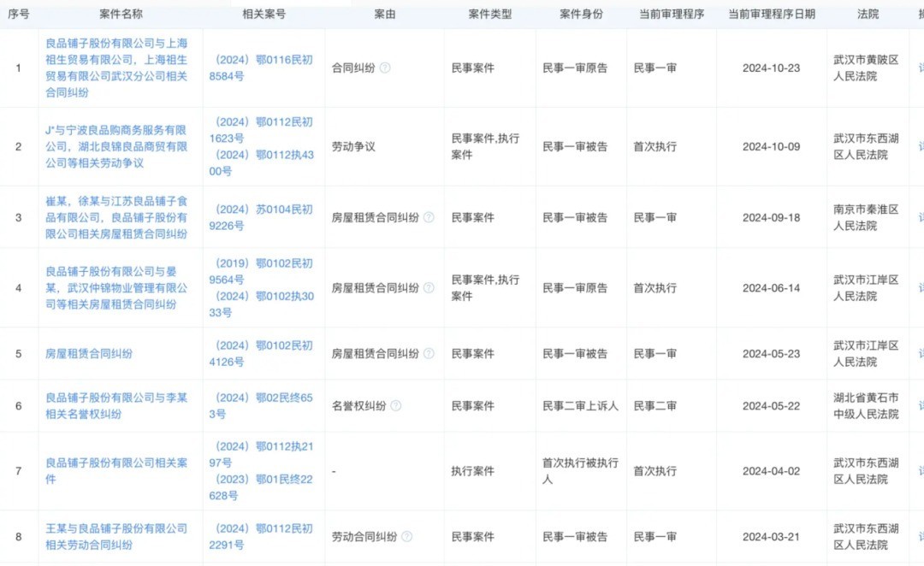The image size is (924, 566).
Task: Click the 当前审理程序日期 column header
Action: coord(772,15)
